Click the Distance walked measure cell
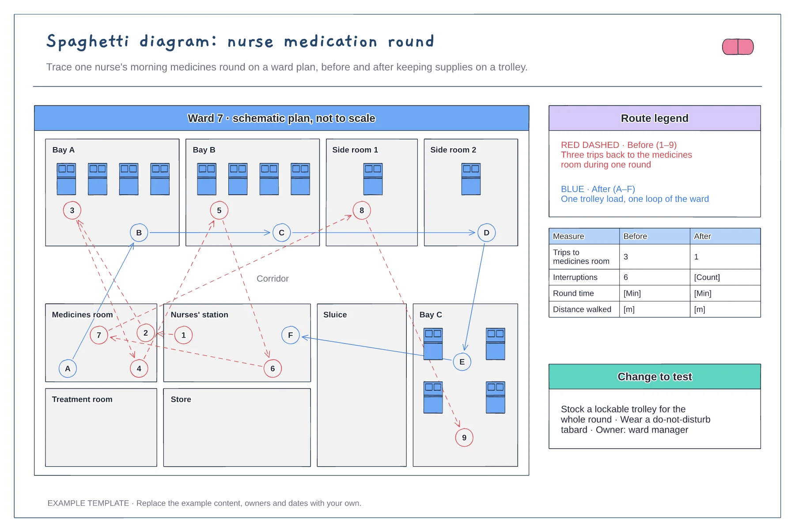The image size is (795, 532). [x=584, y=309]
